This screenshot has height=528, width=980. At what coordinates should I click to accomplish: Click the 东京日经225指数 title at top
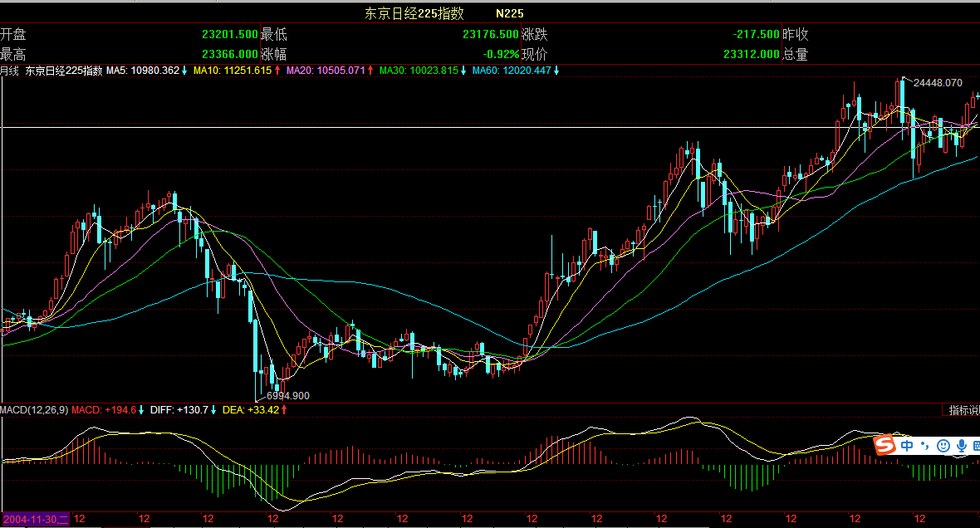(414, 13)
